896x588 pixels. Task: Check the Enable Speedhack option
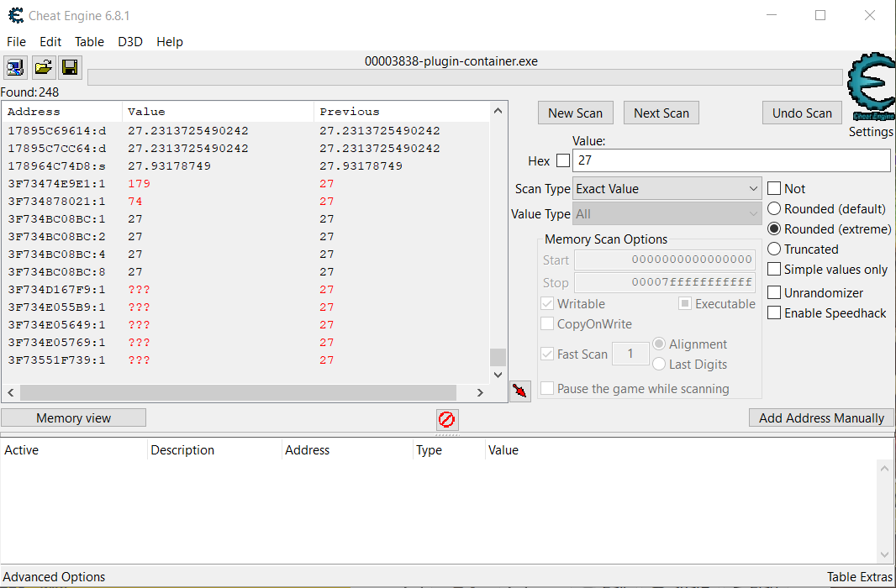point(774,313)
